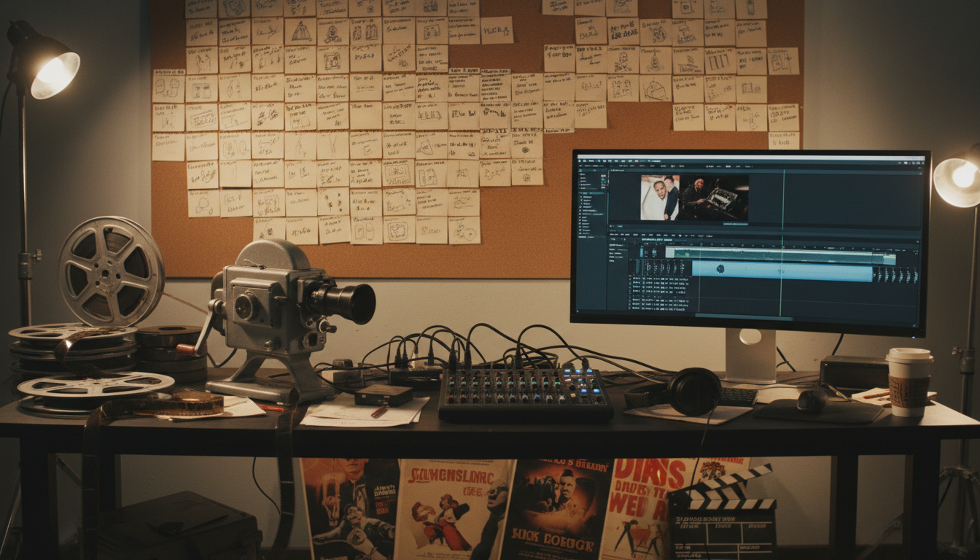Select the tab label above the preview panel
This screenshot has width=980, height=560.
click(x=617, y=171)
